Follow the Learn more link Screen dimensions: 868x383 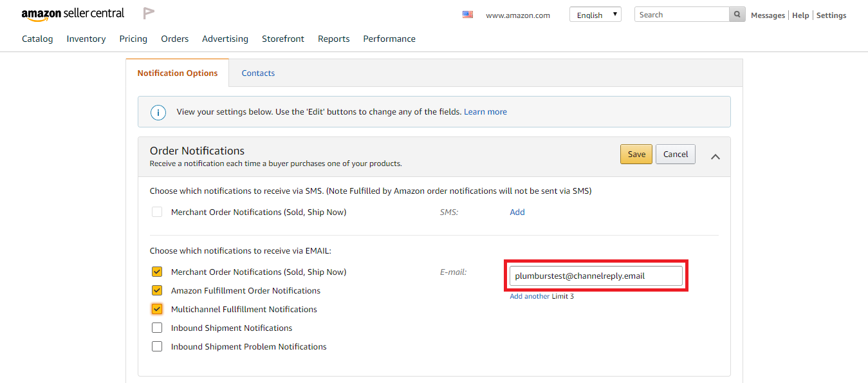[x=485, y=112]
